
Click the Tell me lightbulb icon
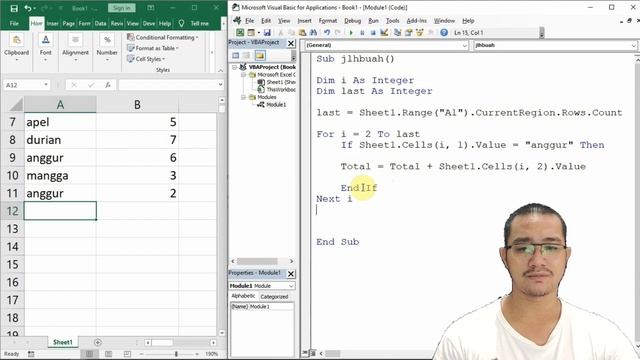[182, 23]
